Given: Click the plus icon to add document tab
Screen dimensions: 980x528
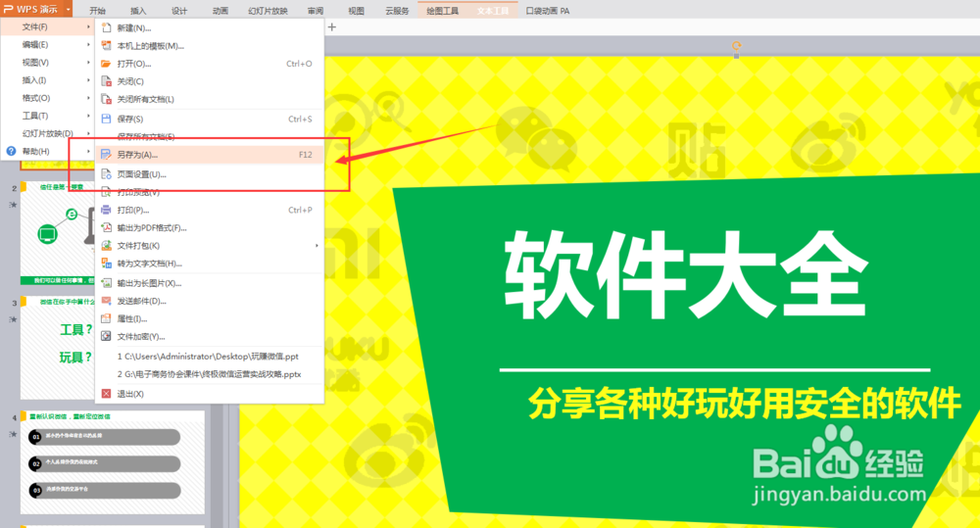Looking at the screenshot, I should click(332, 26).
